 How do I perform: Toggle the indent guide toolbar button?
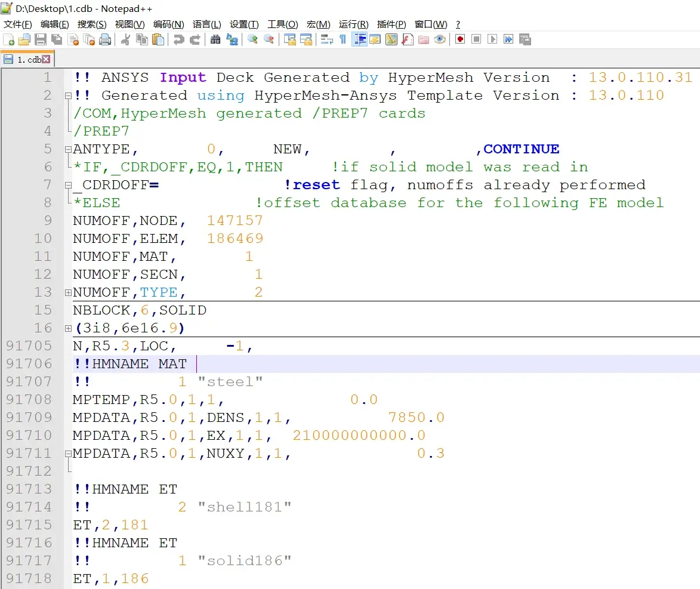coord(359,40)
